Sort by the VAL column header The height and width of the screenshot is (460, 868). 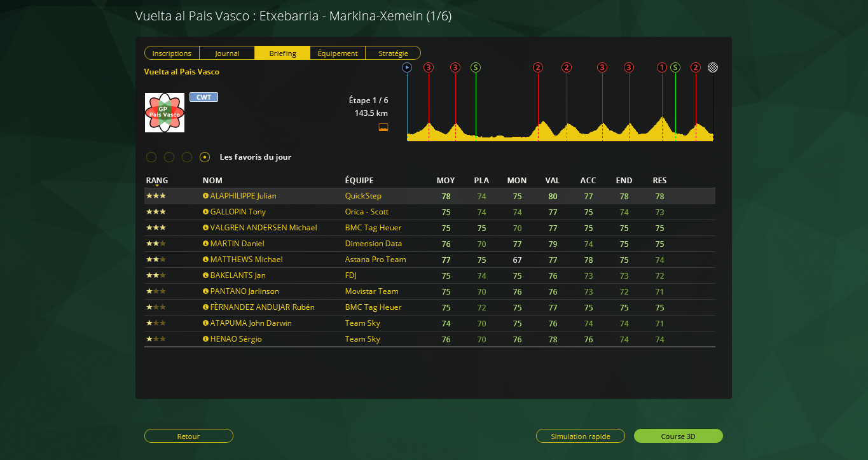pyautogui.click(x=553, y=181)
